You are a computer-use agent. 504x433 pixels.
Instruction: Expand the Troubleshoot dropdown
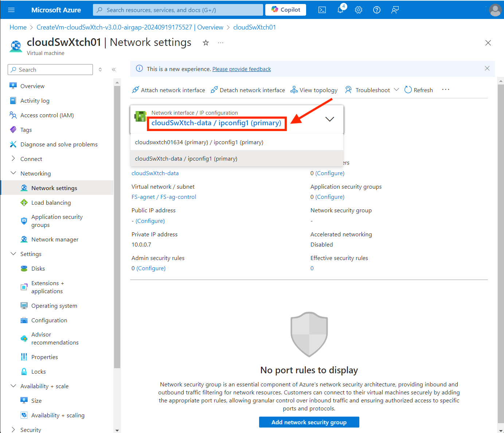[x=396, y=90]
